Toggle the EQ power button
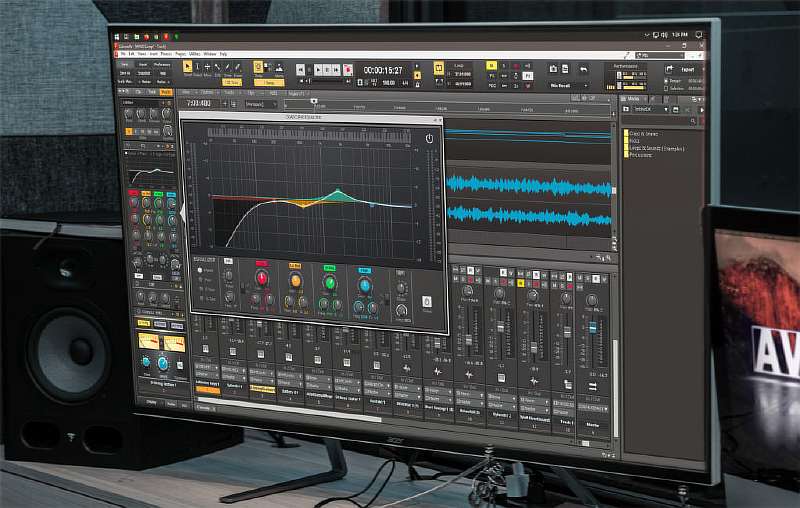 click(x=429, y=138)
